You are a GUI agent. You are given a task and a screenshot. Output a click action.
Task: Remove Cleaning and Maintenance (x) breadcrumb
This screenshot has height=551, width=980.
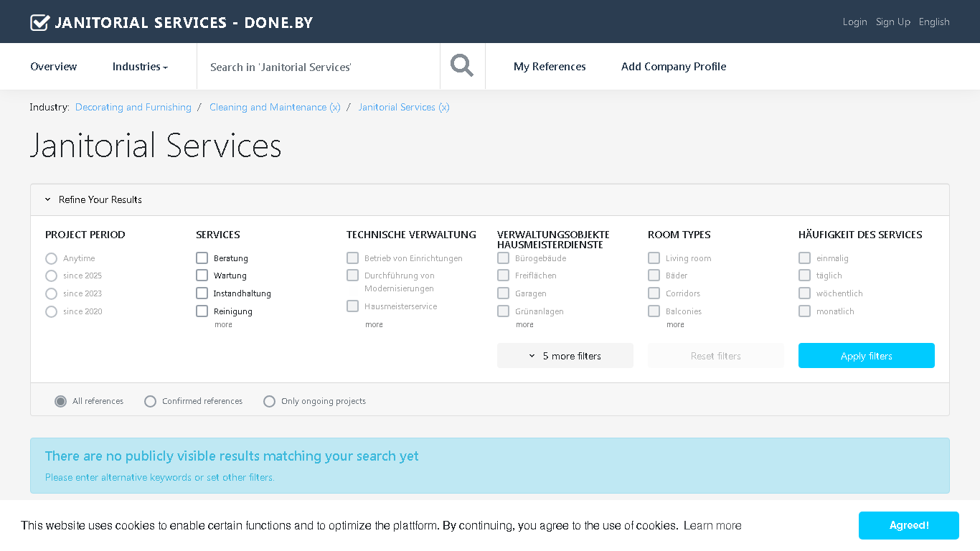(275, 107)
